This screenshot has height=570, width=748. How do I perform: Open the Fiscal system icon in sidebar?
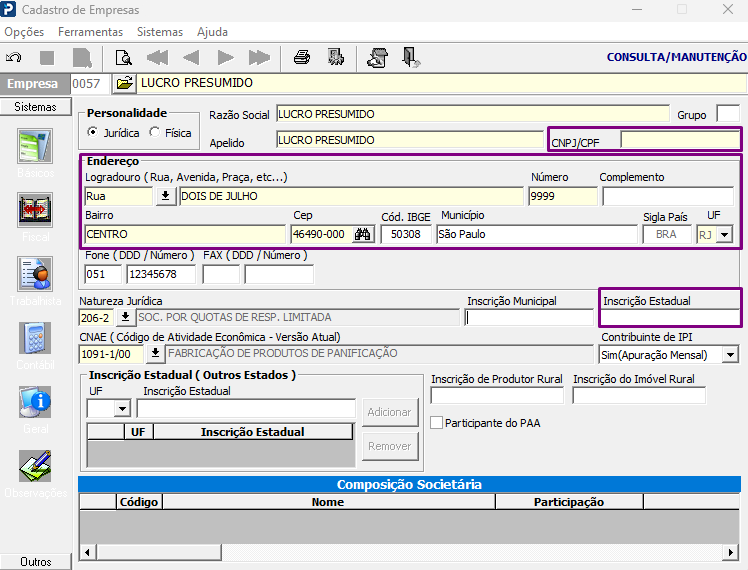(x=35, y=210)
